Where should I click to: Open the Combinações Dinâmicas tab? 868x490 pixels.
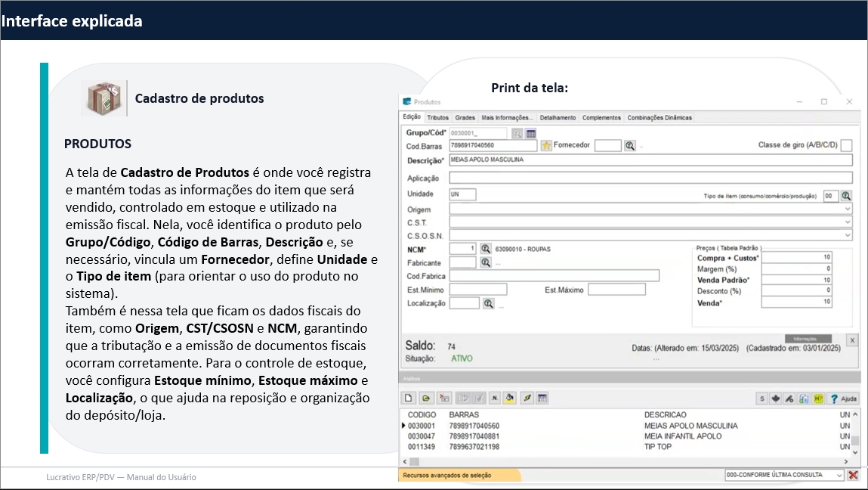point(659,118)
